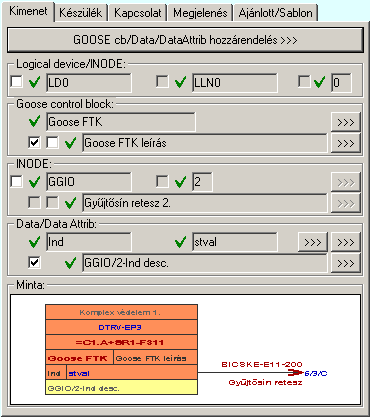Click first greyed checkbox in Gyűjtősín retesz 2. row

(x=34, y=202)
